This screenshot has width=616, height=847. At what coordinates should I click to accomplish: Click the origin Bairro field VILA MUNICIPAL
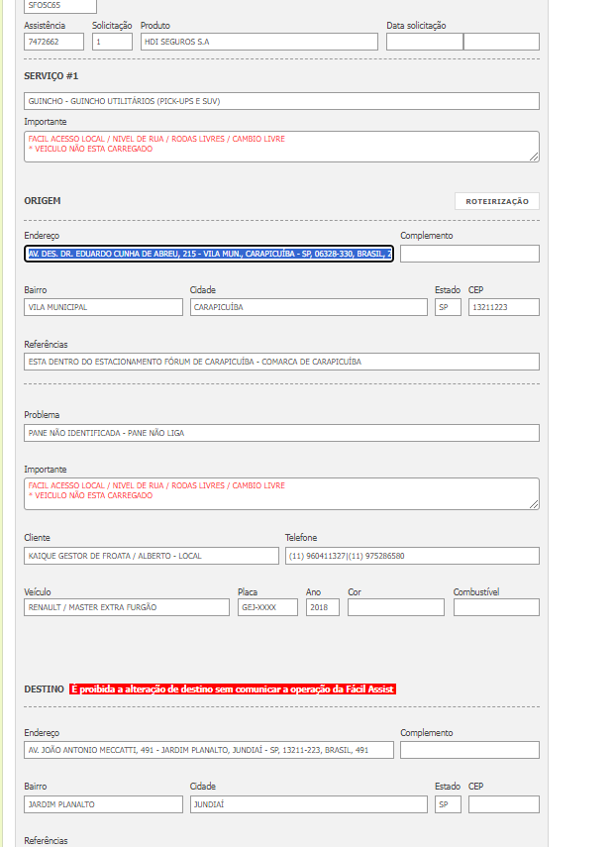coord(103,307)
